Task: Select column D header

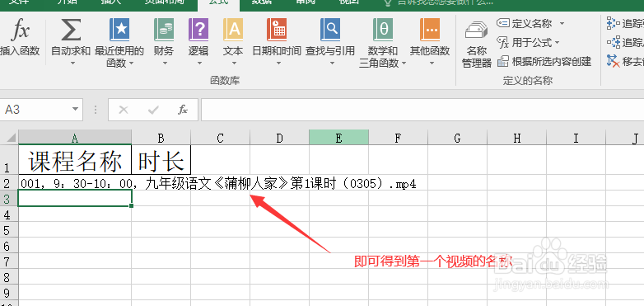Action: point(279,138)
